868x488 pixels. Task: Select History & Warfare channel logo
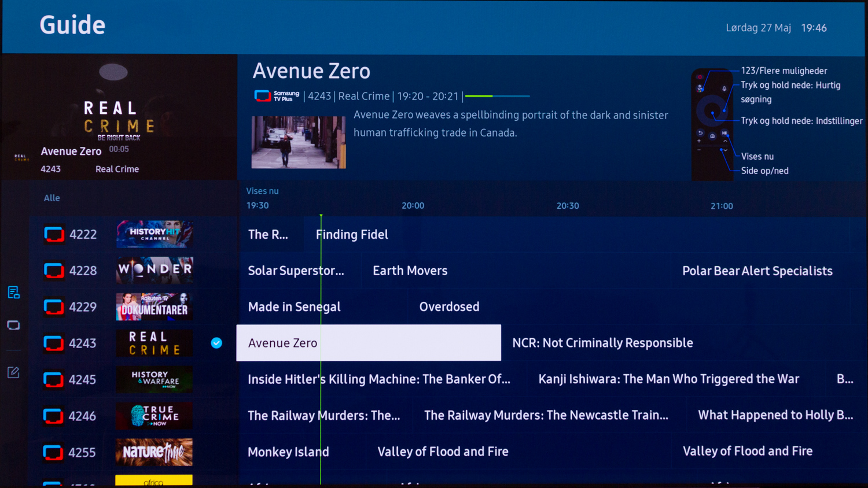tap(155, 379)
